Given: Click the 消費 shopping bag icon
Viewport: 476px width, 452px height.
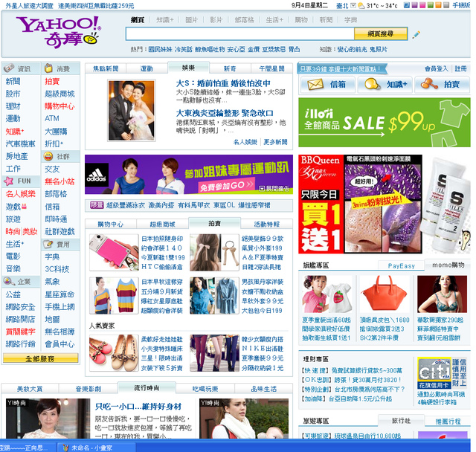Looking at the screenshot, I should coord(48,68).
